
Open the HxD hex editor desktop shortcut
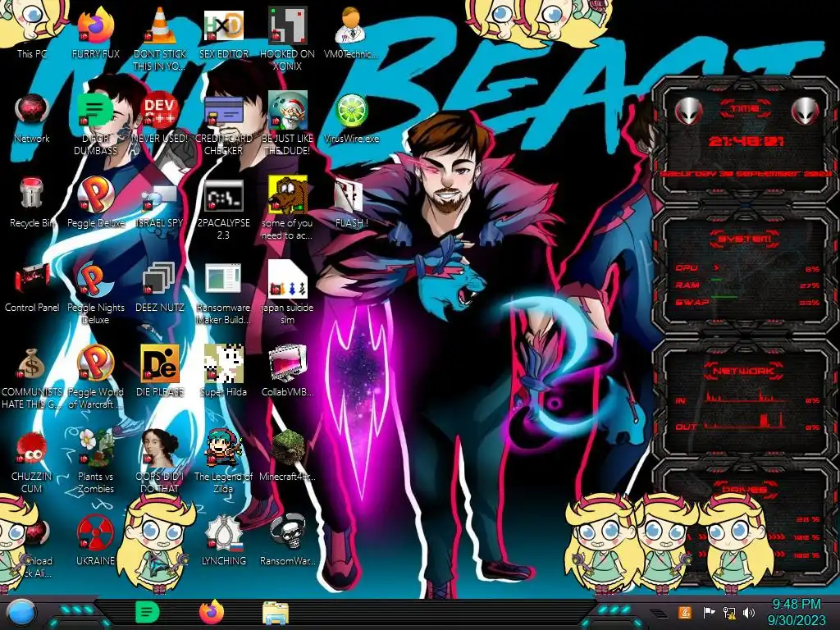pos(223,33)
